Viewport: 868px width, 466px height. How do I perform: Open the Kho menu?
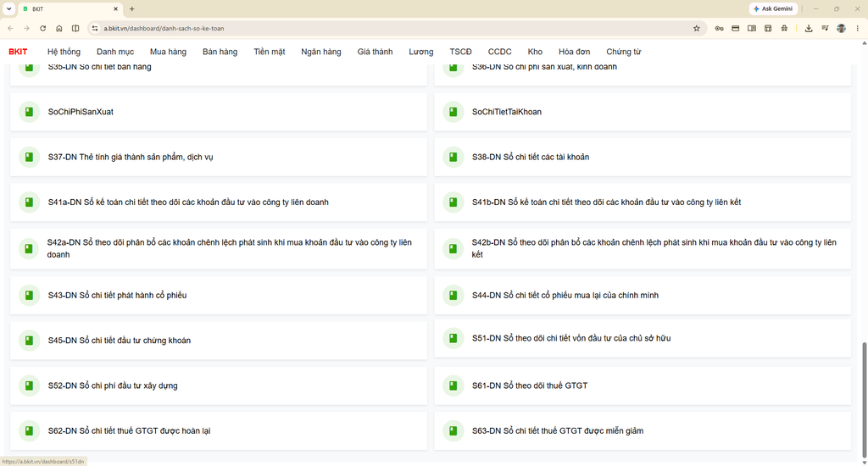tap(535, 52)
